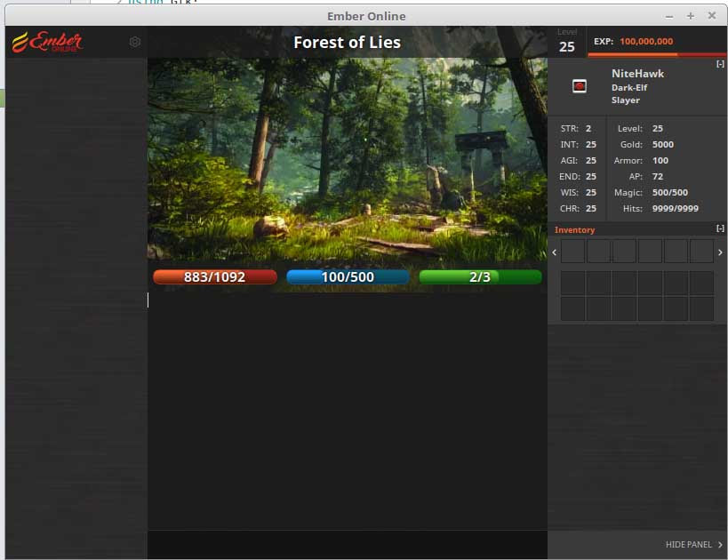Image resolution: width=728 pixels, height=560 pixels.
Task: Click the command input field at bottom
Action: pos(347,545)
